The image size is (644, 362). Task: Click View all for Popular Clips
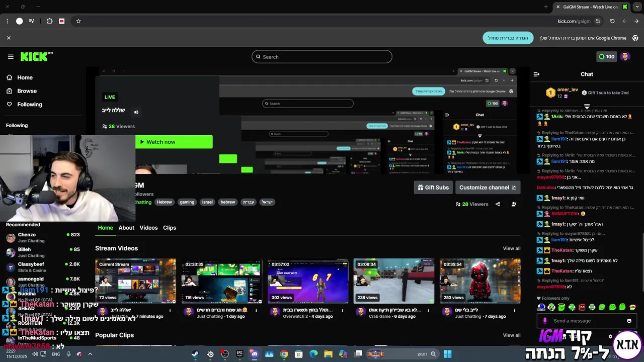pyautogui.click(x=512, y=335)
